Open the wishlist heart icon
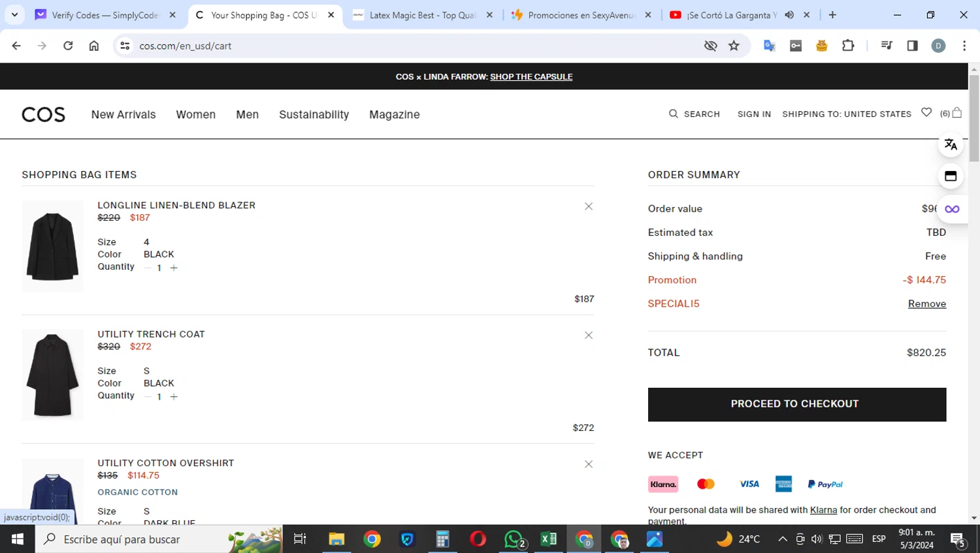 926,112
